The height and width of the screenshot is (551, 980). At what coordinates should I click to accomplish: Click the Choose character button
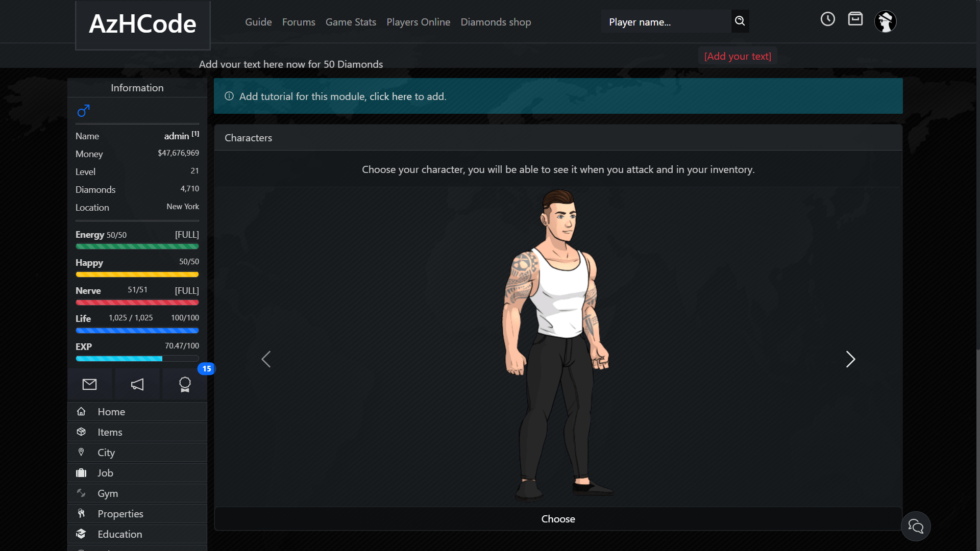pos(558,519)
